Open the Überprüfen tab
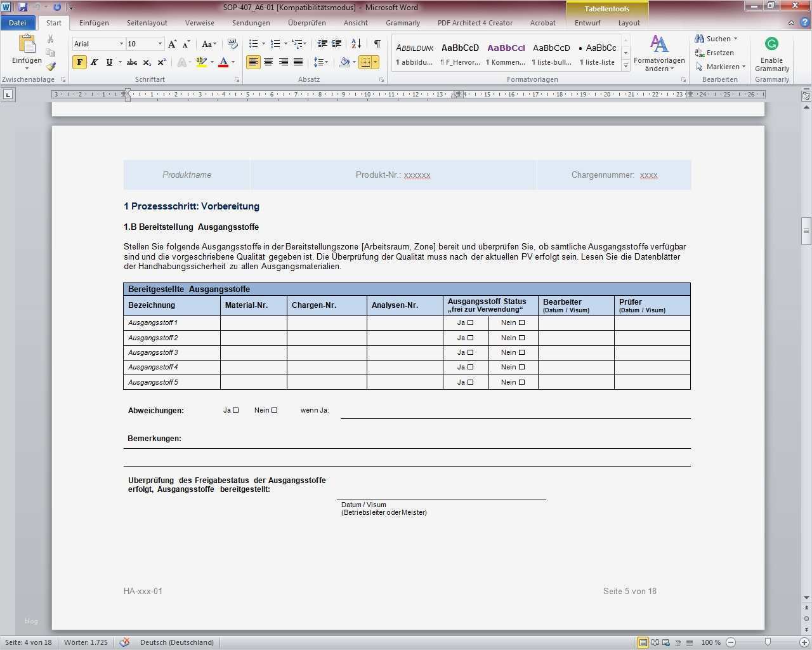 click(x=307, y=23)
